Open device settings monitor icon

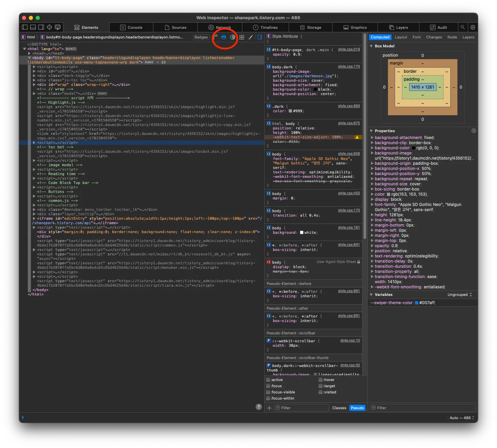click(x=58, y=27)
